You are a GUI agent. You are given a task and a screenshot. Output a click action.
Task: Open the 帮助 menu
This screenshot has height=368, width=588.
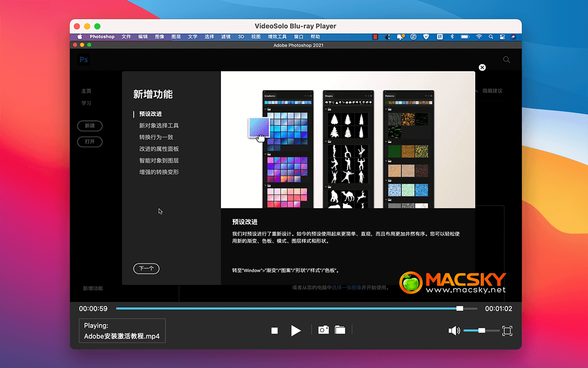click(315, 37)
